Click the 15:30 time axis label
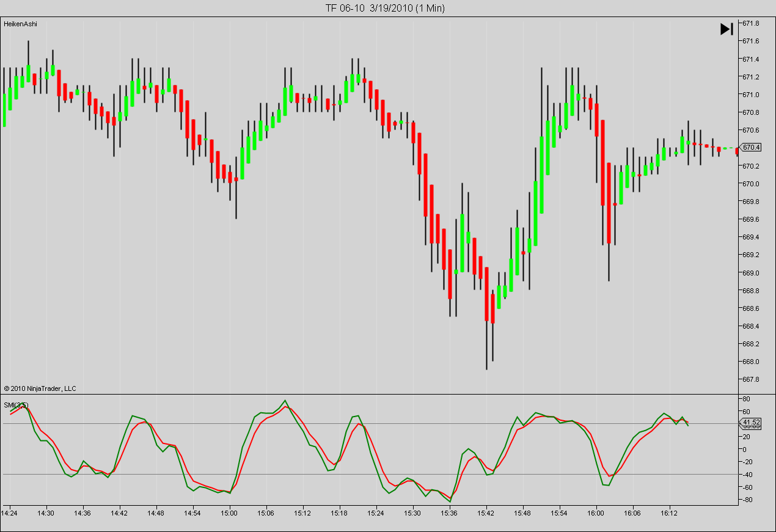The width and height of the screenshot is (776, 532). pyautogui.click(x=413, y=513)
